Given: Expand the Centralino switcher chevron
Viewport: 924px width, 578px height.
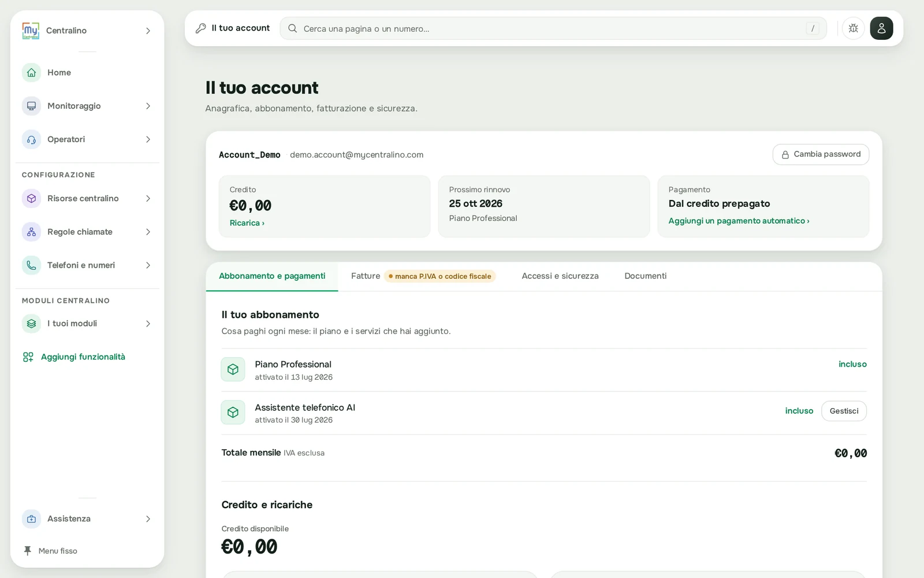Looking at the screenshot, I should pyautogui.click(x=148, y=31).
